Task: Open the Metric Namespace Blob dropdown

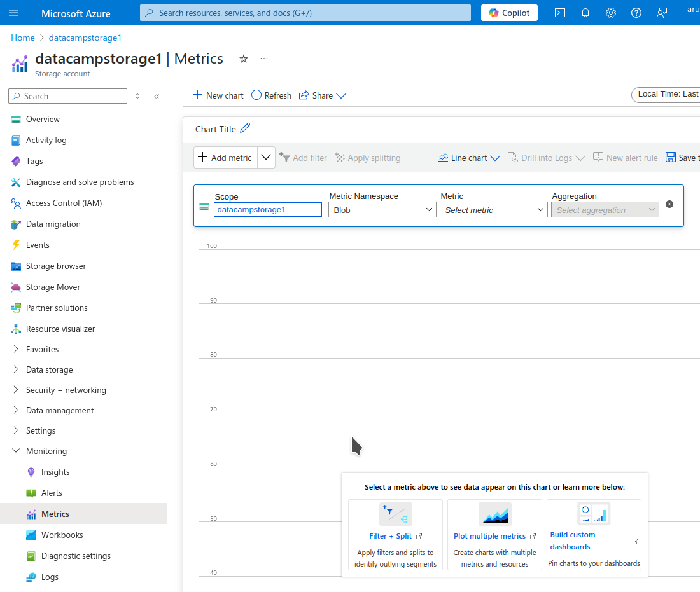Action: tap(382, 210)
